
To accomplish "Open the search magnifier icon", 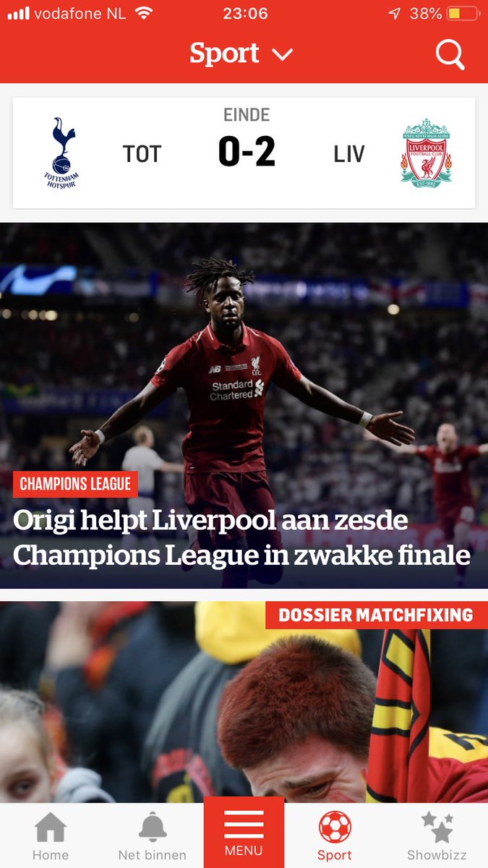I will [x=450, y=54].
